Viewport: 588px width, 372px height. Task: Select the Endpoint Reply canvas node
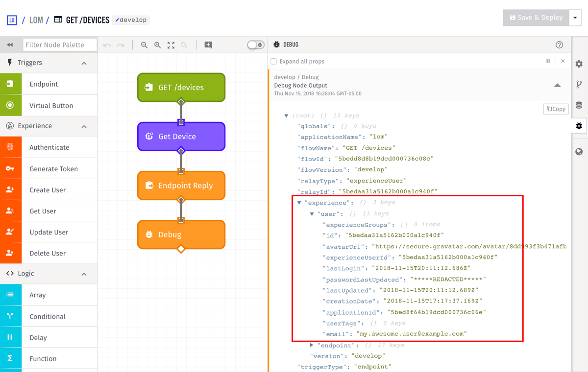pos(181,186)
